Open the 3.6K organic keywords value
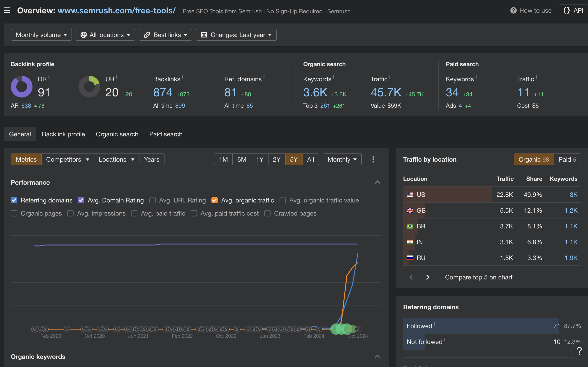Screen dimensions: 588x367 [315, 93]
